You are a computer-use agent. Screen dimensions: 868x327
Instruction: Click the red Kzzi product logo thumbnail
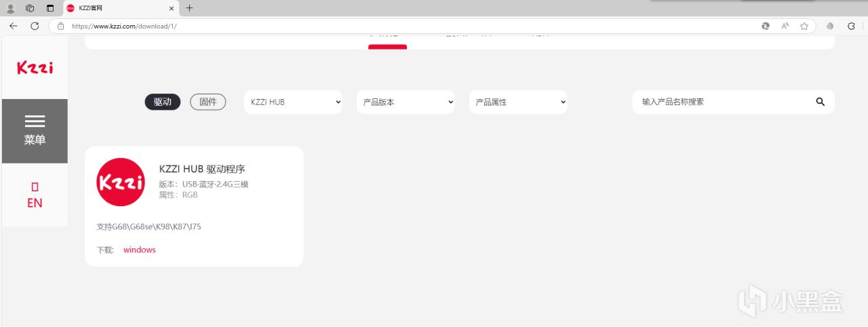[x=121, y=182]
